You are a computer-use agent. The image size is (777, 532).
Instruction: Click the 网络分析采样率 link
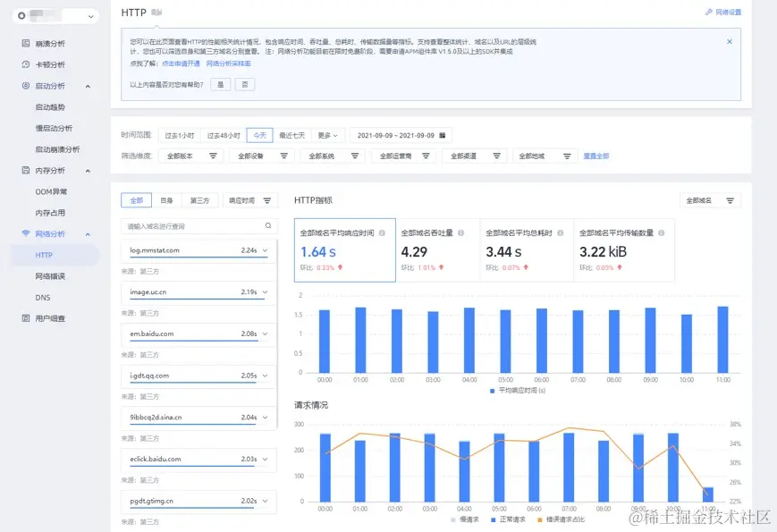(228, 63)
